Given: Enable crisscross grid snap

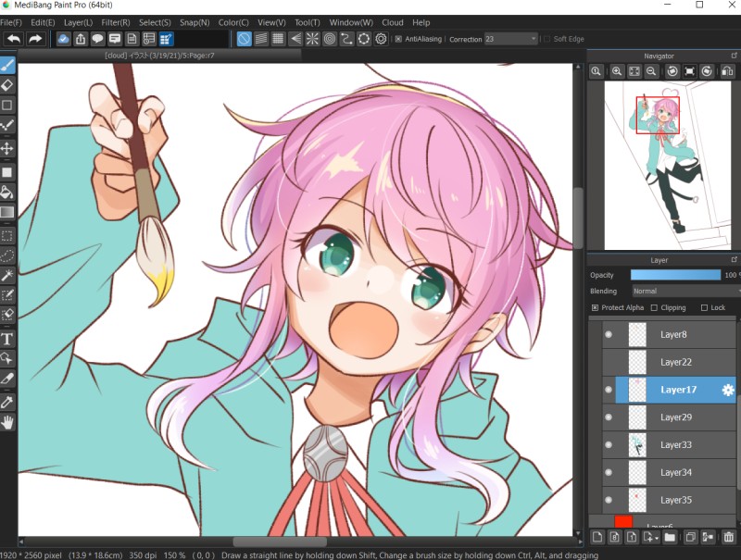Looking at the screenshot, I should point(279,39).
